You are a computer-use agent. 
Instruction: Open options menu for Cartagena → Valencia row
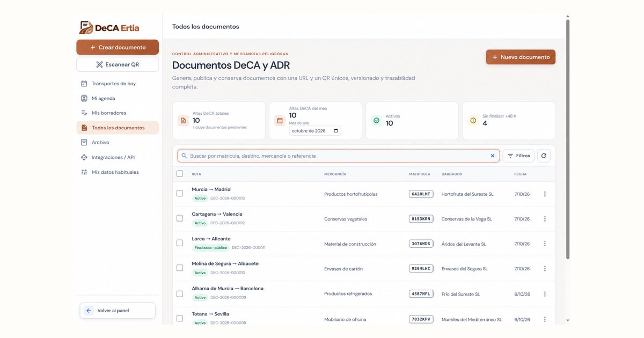[x=545, y=219]
